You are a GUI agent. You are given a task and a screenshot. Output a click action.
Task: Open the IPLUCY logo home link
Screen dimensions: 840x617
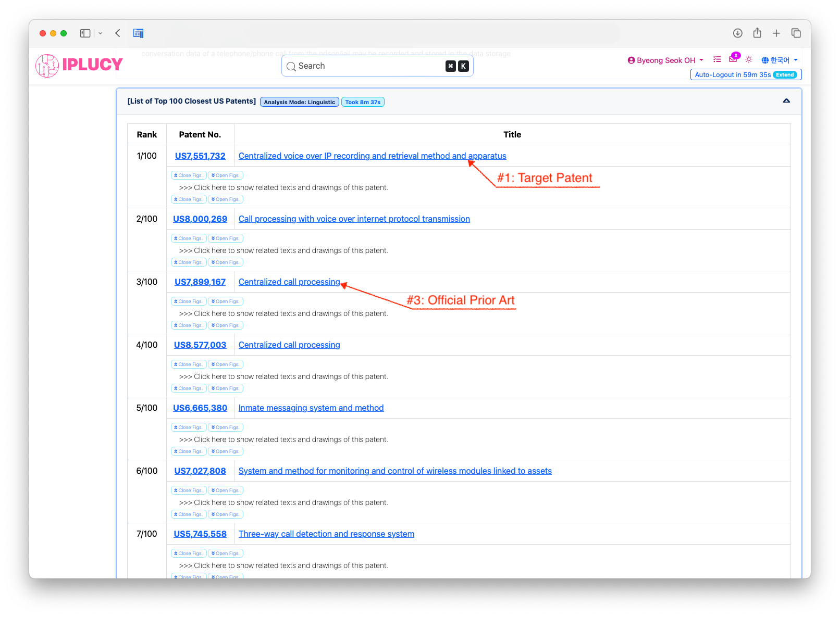pyautogui.click(x=79, y=66)
